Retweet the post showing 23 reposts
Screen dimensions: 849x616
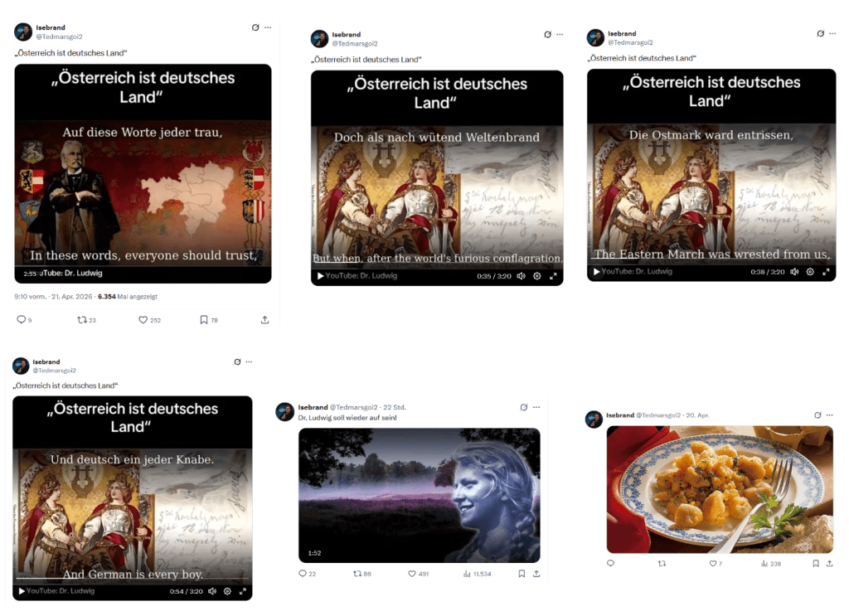[x=82, y=320]
